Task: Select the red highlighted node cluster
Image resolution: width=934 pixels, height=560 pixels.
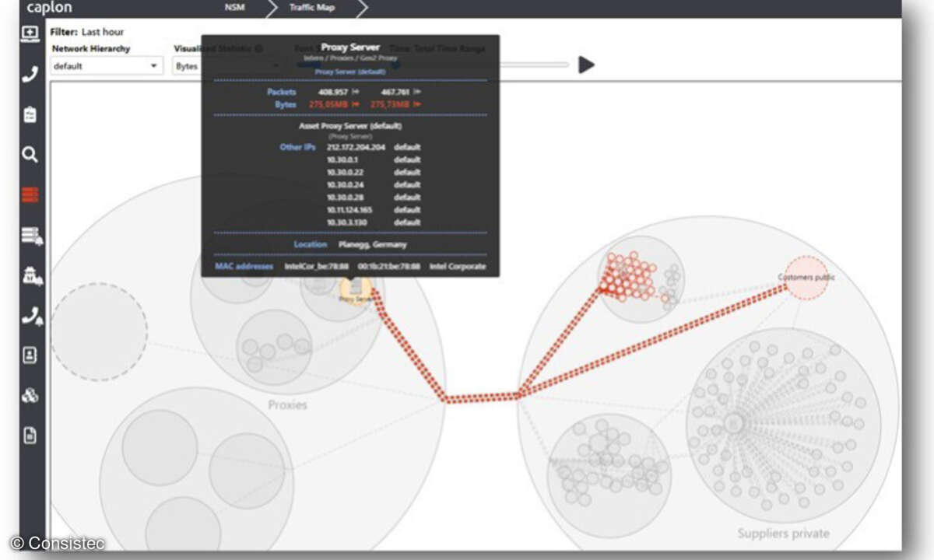Action: pyautogui.click(x=630, y=276)
